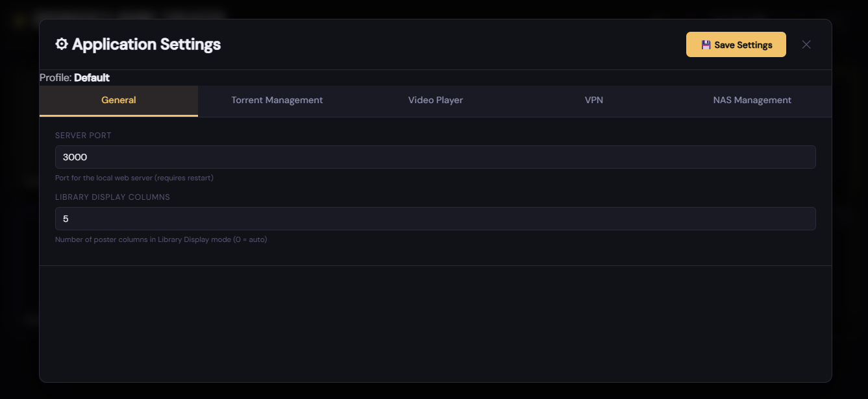Select the value 3000 in the port box
The image size is (868, 399).
[x=75, y=157]
